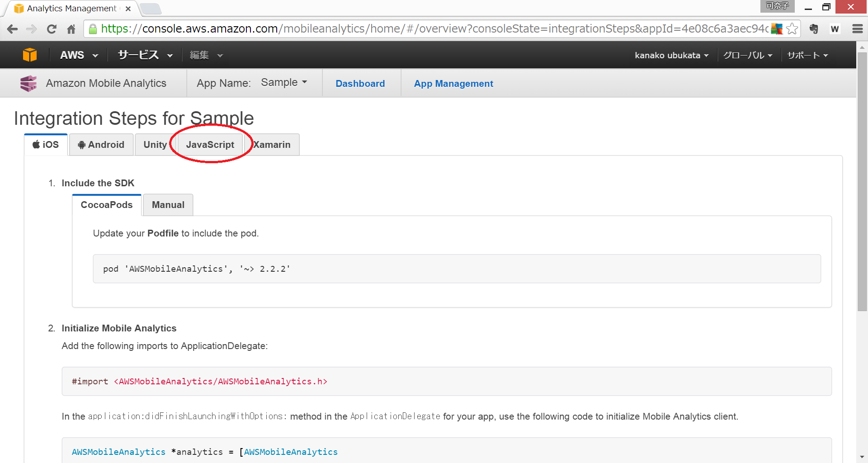Reload the page with the refresh icon
This screenshot has width=868, height=463.
coord(52,29)
